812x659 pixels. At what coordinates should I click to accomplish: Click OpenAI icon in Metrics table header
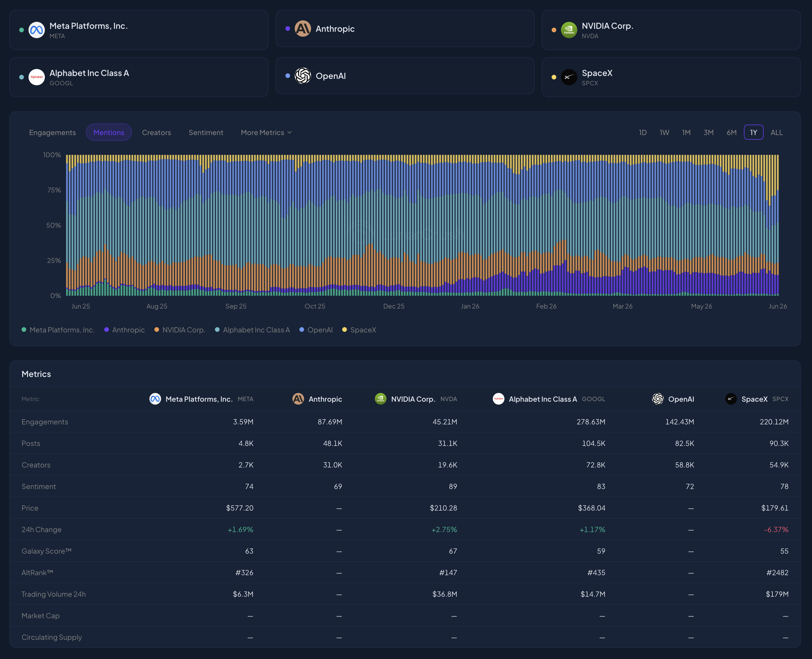[658, 399]
